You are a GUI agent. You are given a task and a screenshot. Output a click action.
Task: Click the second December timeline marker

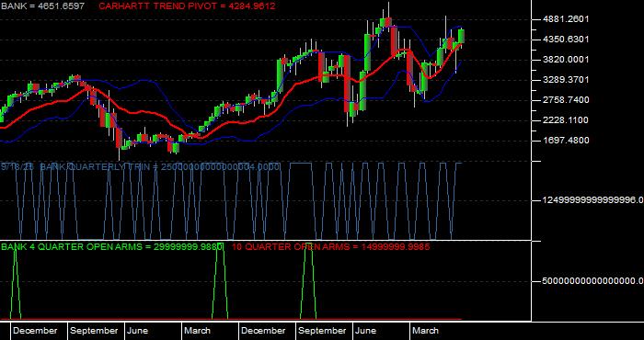(x=263, y=331)
